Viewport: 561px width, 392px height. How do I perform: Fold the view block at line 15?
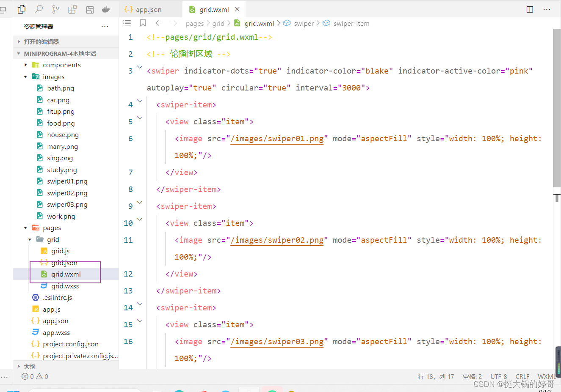tap(140, 321)
